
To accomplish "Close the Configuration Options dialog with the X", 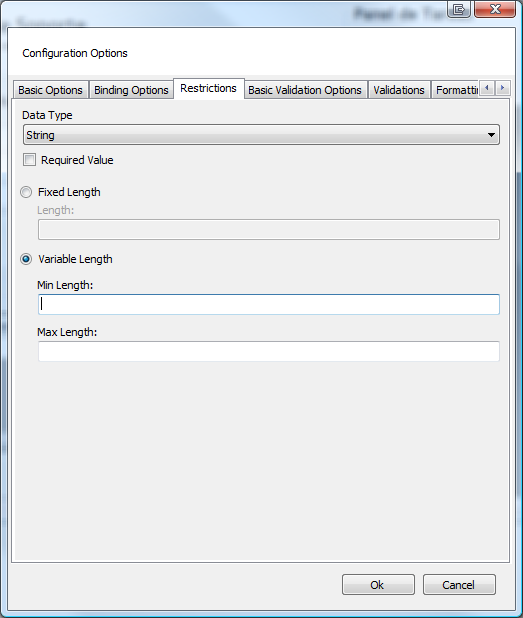I will point(495,9).
